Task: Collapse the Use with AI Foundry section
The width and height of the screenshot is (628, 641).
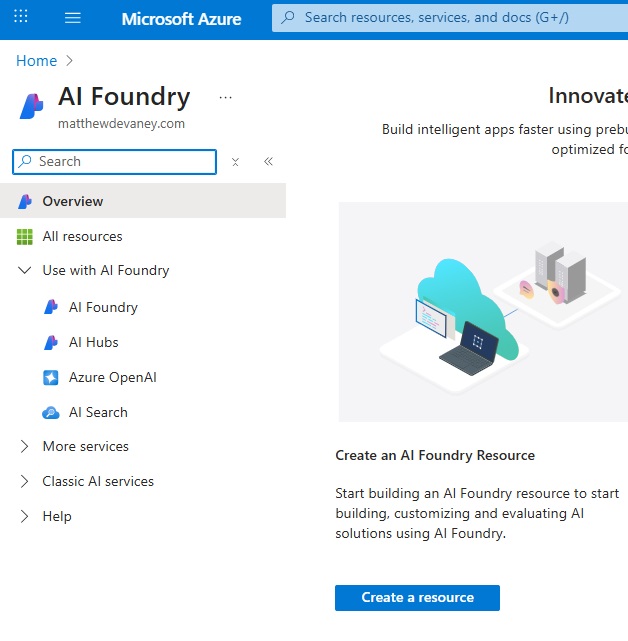Action: pos(25,270)
